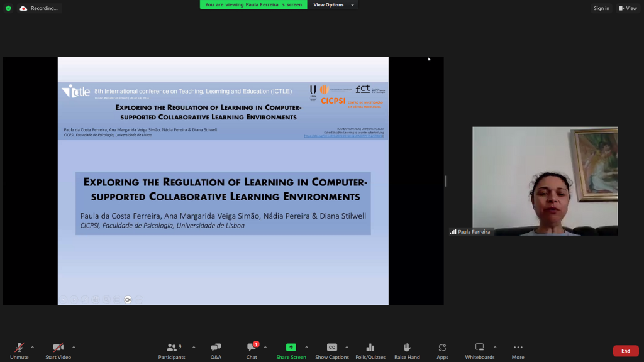The width and height of the screenshot is (644, 362).
Task: Open Polls/Quizzes
Action: 370,350
